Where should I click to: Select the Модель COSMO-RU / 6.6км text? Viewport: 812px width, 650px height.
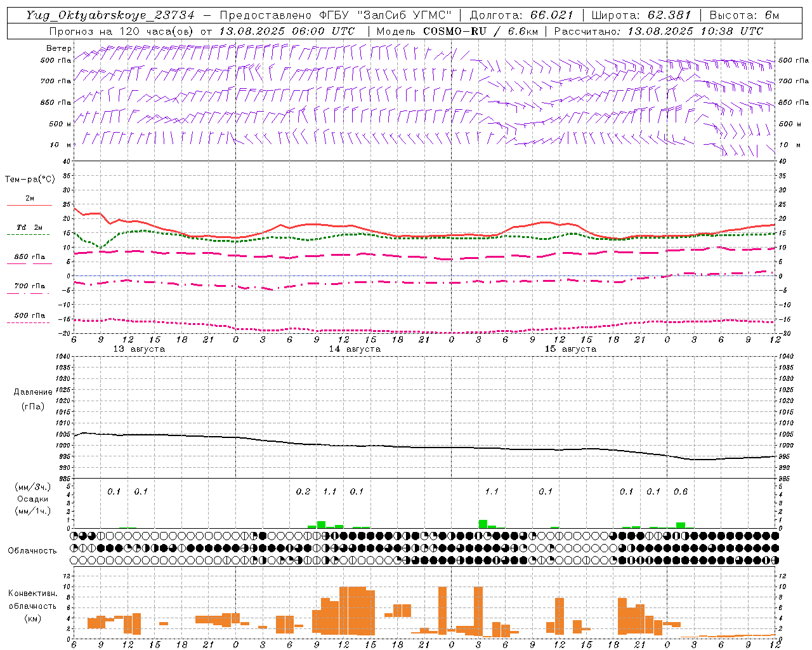458,31
